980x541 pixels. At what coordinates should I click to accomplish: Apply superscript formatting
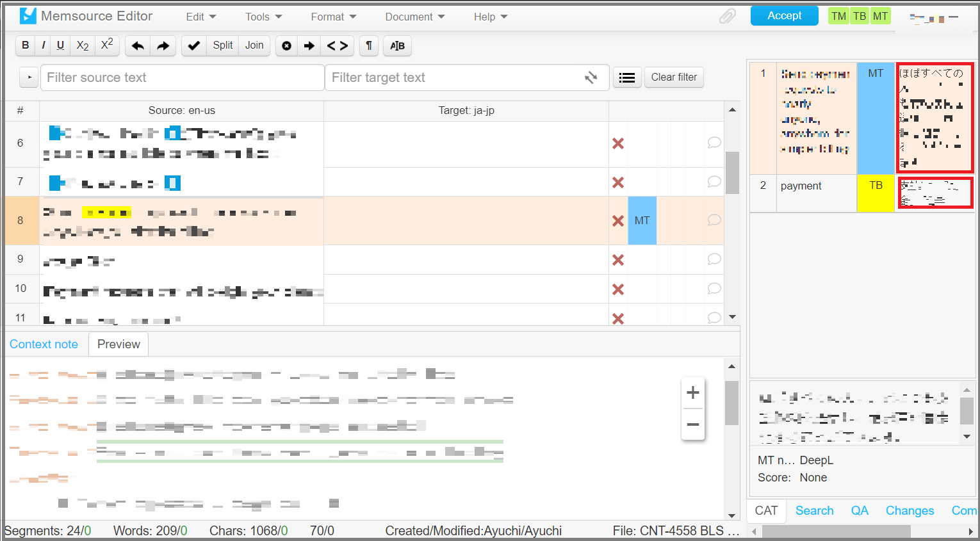coord(106,45)
